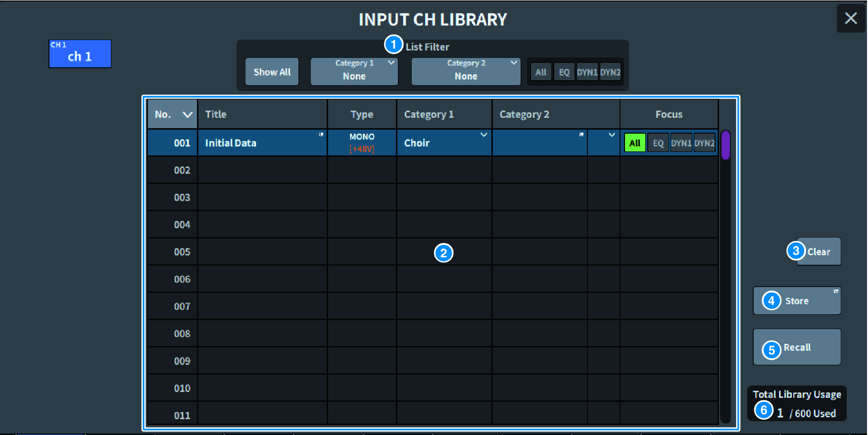Select DYN1 focus in row 001
Viewport: 868px width, 435px height.
click(681, 143)
